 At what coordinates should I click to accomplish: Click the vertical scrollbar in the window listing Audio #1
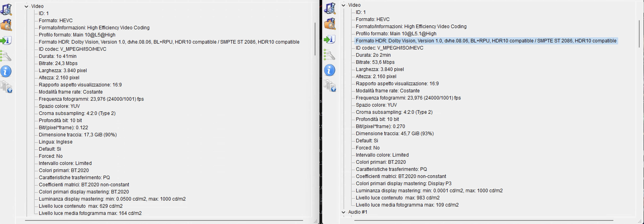(639, 34)
